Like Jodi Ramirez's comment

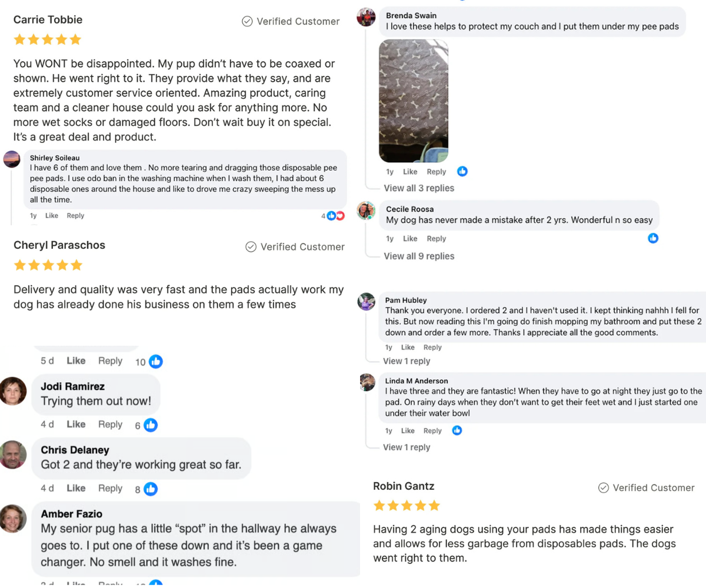tap(76, 425)
